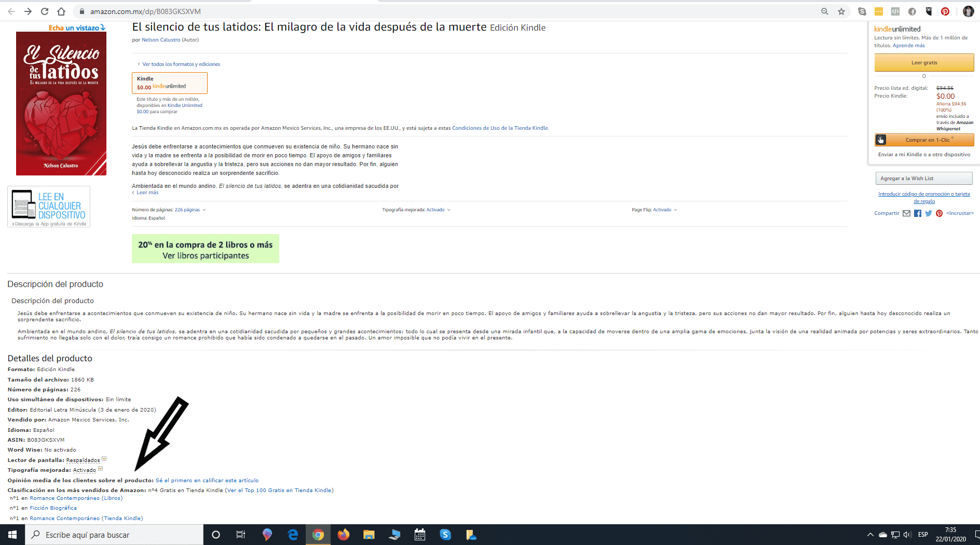Click Comprar en 1-Clic button
Image resolution: width=980 pixels, height=545 pixels.
click(924, 140)
